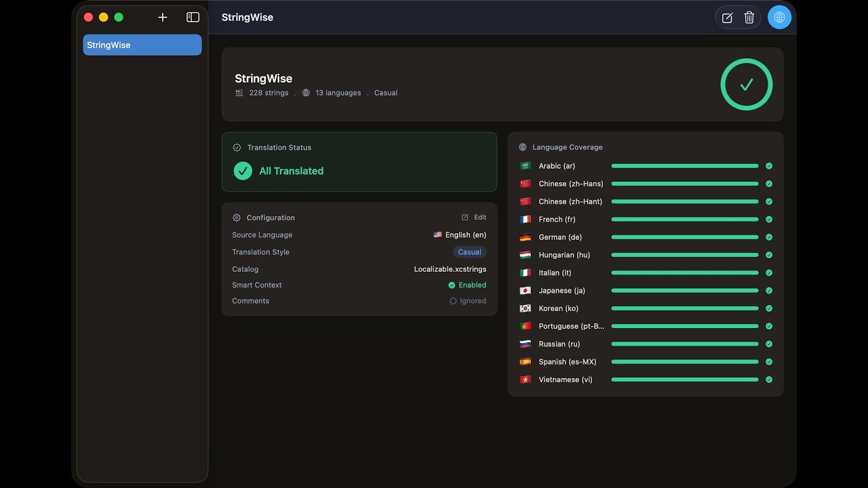
Task: Click the Chinese (zh-Hans) flag icon
Action: click(525, 184)
